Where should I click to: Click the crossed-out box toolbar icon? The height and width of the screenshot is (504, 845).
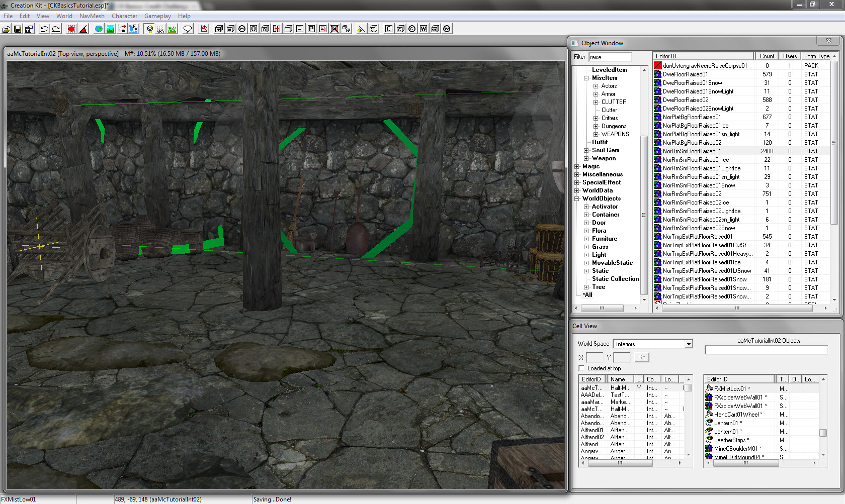tap(334, 29)
